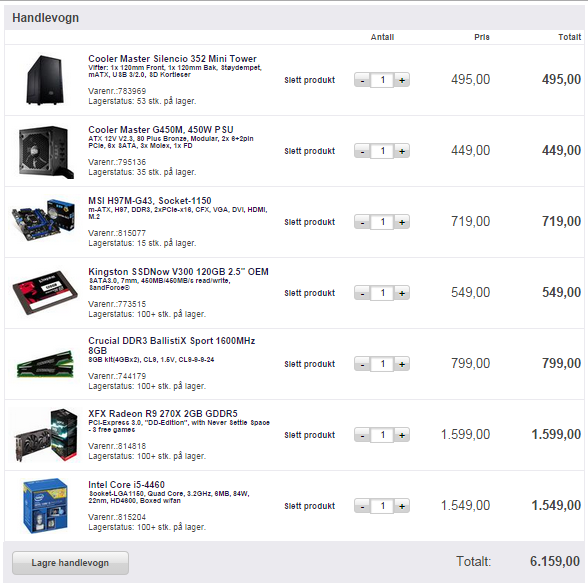Open the Cooler Master G450M product title
The height and width of the screenshot is (587, 588).
[x=161, y=129]
